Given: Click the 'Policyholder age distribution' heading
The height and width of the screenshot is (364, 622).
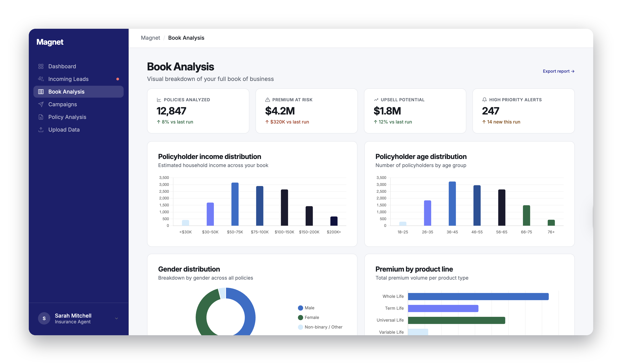Looking at the screenshot, I should [x=421, y=157].
